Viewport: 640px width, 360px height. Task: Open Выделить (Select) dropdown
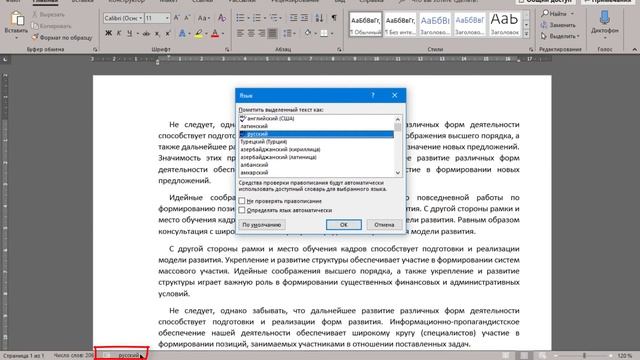(x=560, y=36)
